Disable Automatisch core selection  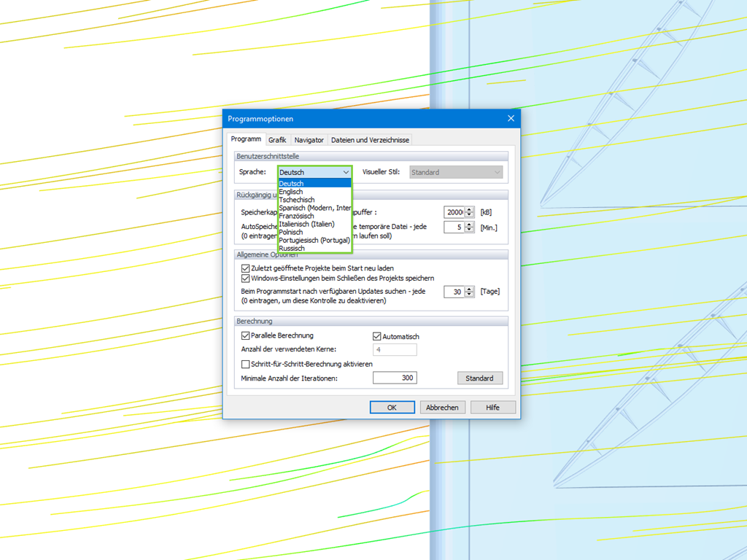376,335
